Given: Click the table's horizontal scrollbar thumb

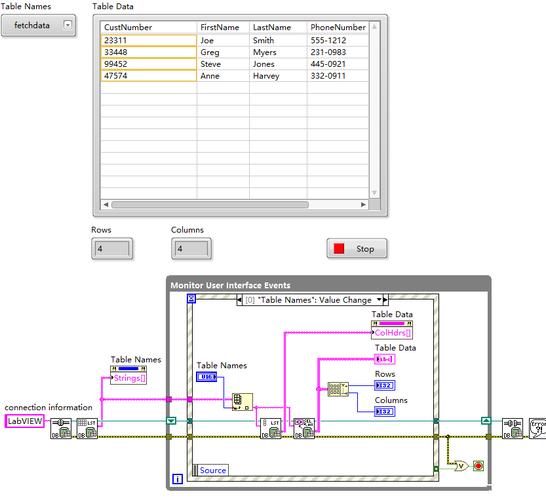Looking at the screenshot, I should [x=210, y=204].
